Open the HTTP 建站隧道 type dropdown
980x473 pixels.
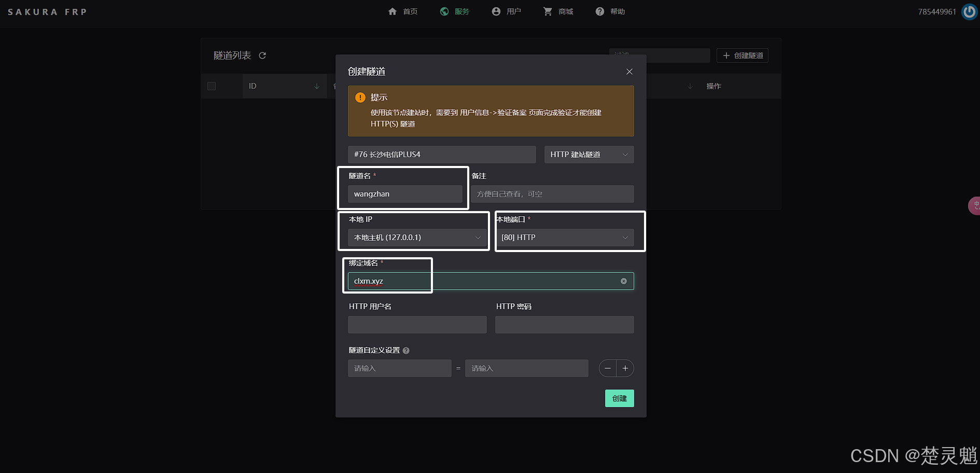click(589, 155)
